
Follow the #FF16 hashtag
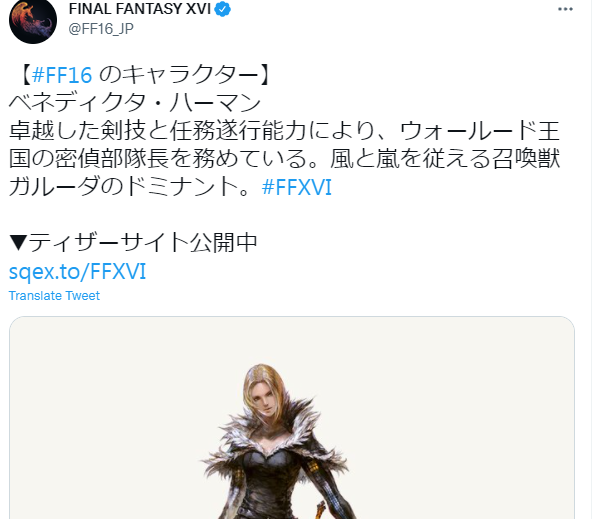point(62,75)
